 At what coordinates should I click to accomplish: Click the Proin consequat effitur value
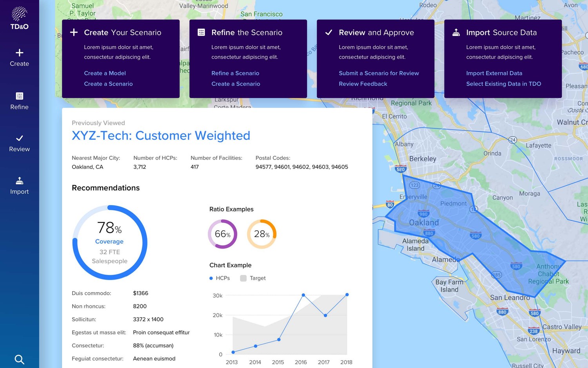pos(161,332)
